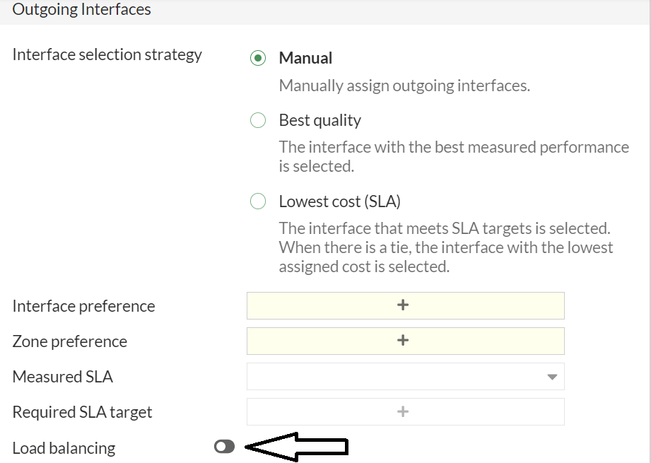Select the Manual strategy radio button

(258, 58)
